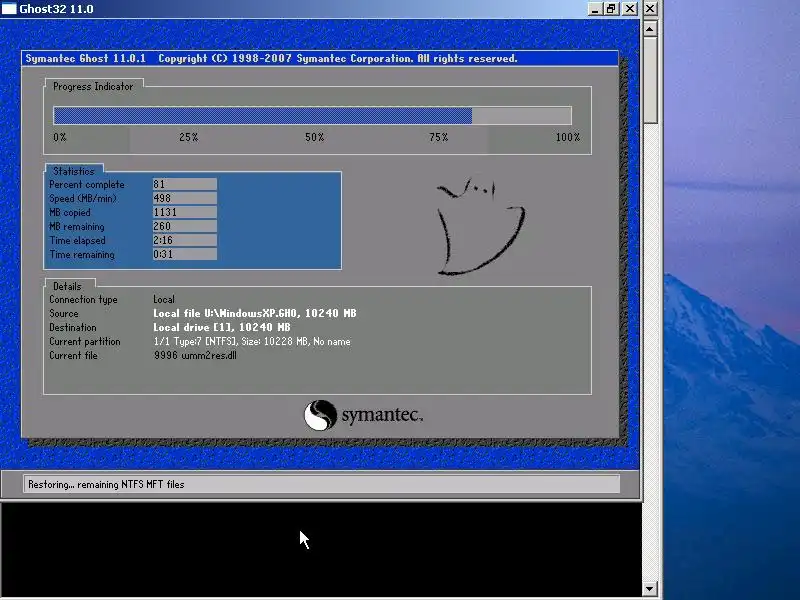
Task: Click the 25% marker under progress bar
Action: (x=188, y=137)
